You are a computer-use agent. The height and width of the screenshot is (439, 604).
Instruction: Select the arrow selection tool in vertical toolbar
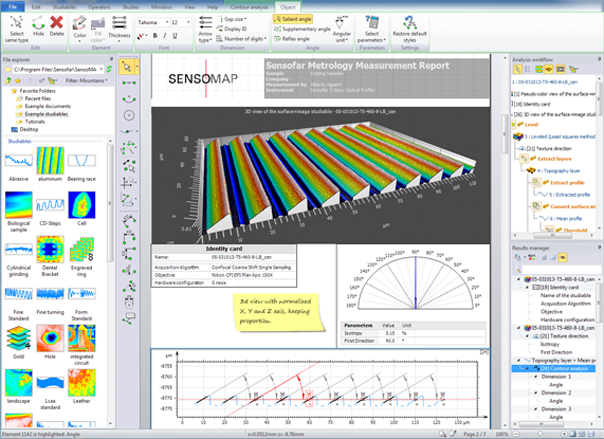point(127,67)
